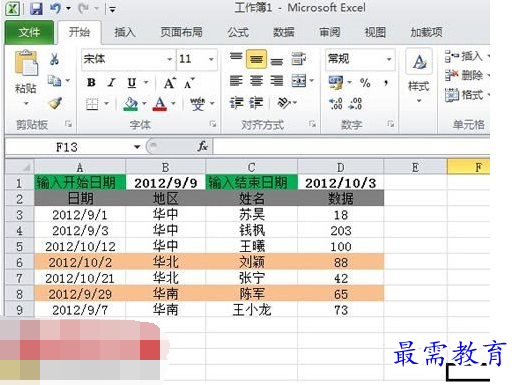Click the text orientation icon
This screenshot has width=515, height=385.
tap(284, 103)
